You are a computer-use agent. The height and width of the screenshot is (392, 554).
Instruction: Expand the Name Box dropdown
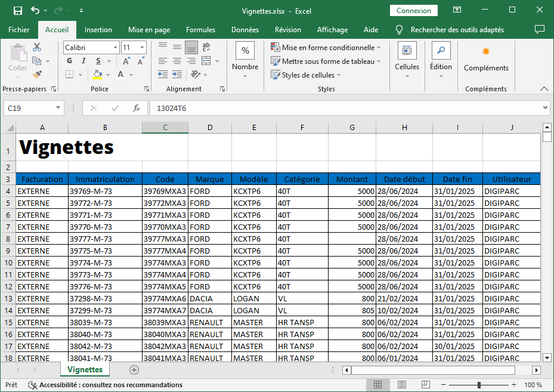tap(58, 108)
